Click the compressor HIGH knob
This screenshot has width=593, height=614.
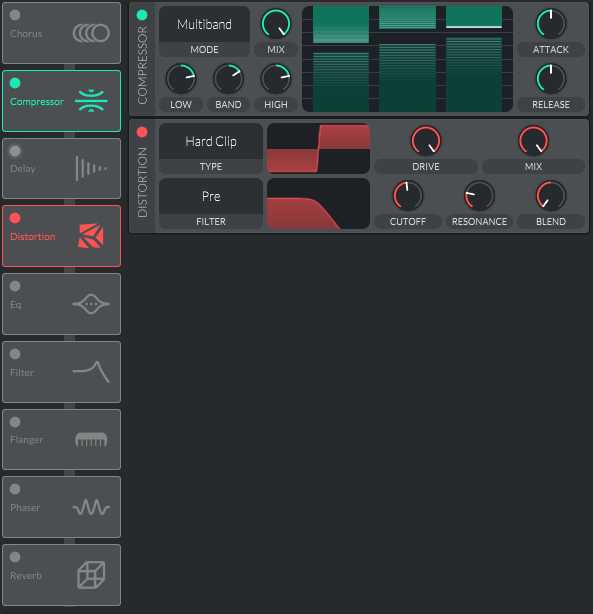pos(276,79)
